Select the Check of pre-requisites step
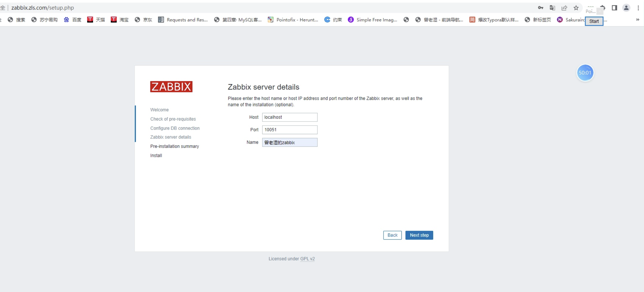Screen dimensions: 644x292 tap(173, 119)
